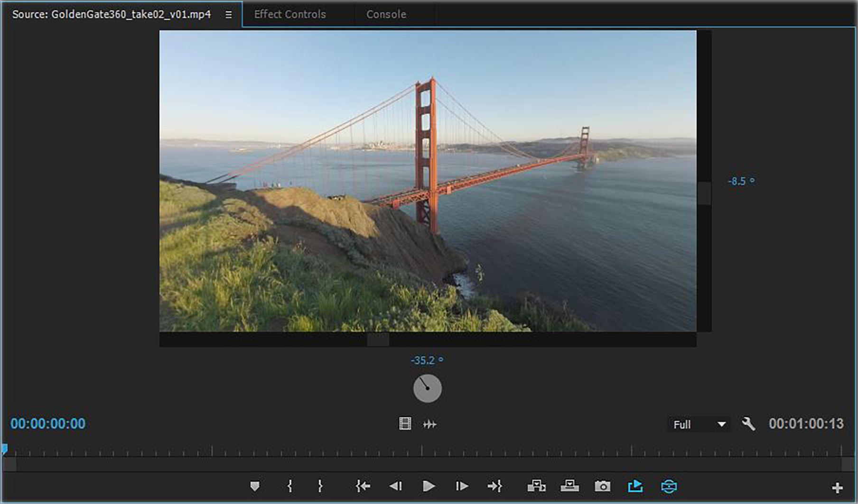Switch to the Console tab
This screenshot has width=858, height=504.
coord(386,14)
